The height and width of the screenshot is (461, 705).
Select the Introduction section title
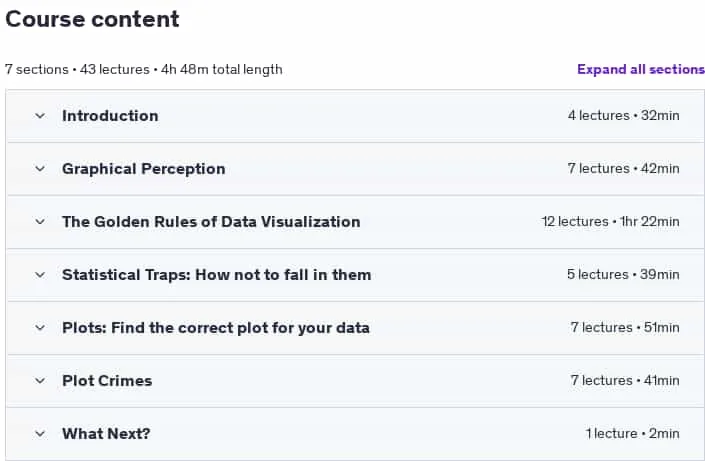(x=110, y=116)
